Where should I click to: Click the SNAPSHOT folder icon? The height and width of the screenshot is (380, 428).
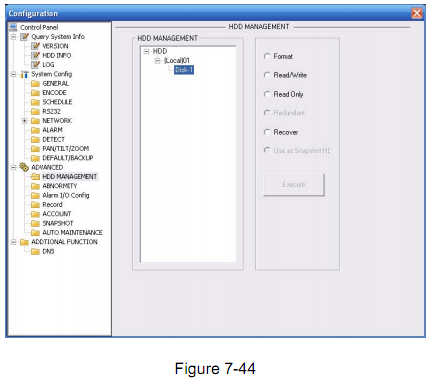click(x=35, y=223)
